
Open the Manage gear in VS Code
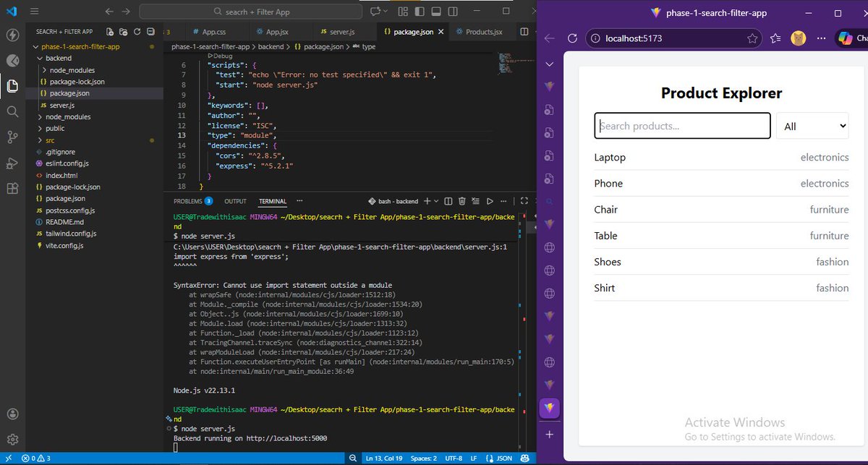[x=12, y=440]
